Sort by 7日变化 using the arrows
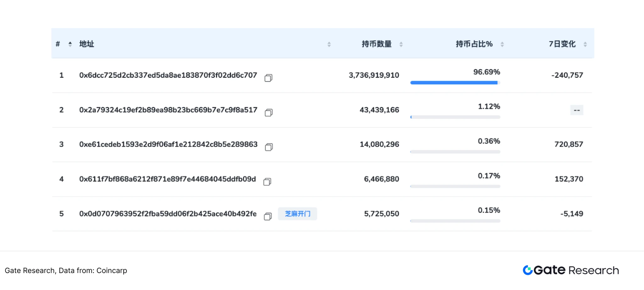Viewport: 644px width, 290px height. pos(585,44)
